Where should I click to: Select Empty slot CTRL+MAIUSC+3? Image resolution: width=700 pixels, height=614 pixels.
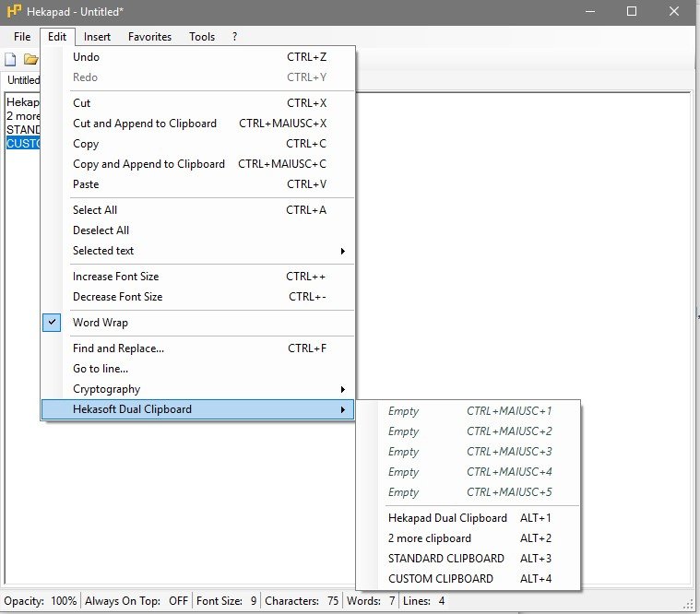coord(469,452)
